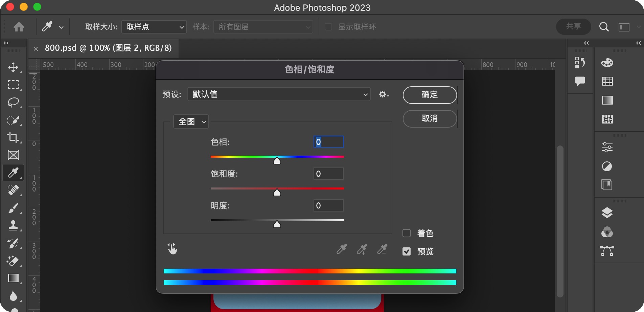This screenshot has height=312, width=644.
Task: Open the Layers panel icon
Action: tap(607, 213)
